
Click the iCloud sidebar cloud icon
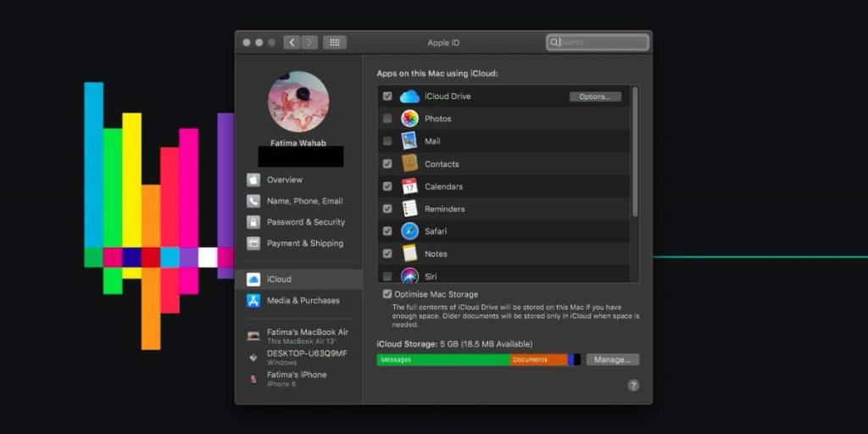click(x=253, y=280)
